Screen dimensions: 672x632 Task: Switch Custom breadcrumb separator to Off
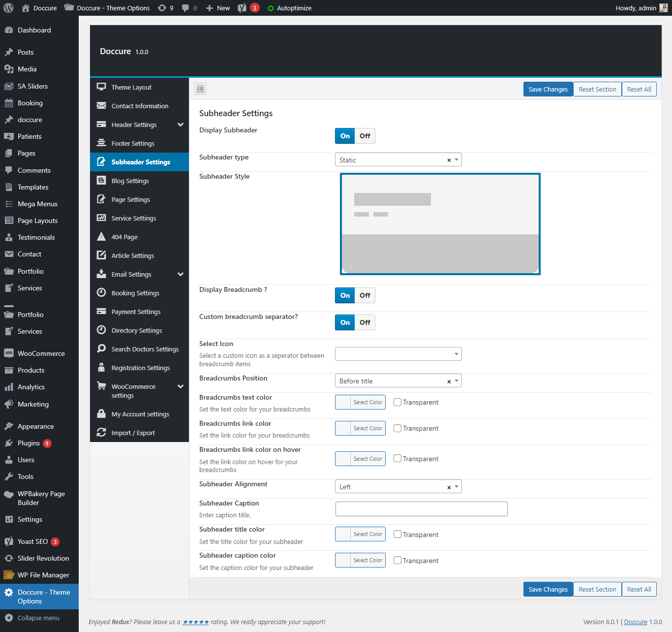coord(365,322)
